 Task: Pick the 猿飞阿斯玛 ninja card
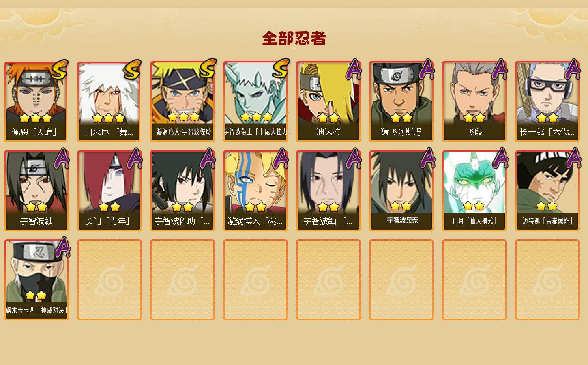(x=401, y=101)
